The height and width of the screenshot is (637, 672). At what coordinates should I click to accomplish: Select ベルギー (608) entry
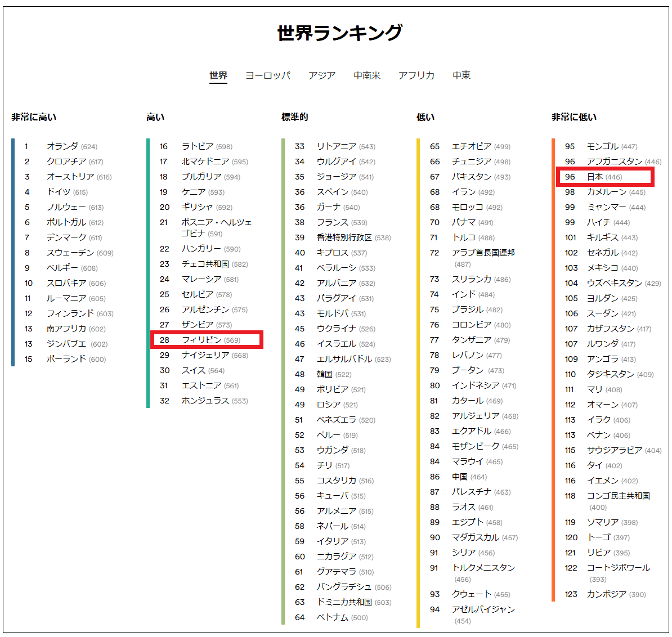coord(72,268)
